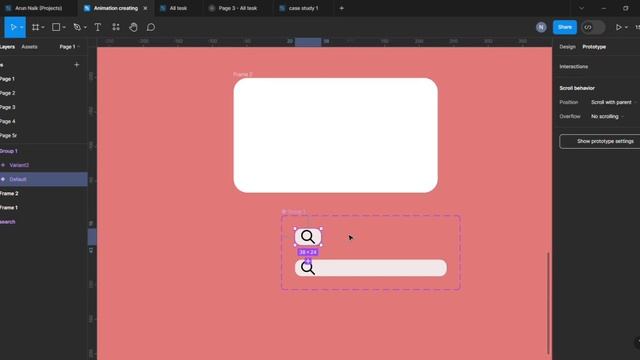Present the prototype with play icon
Viewport: 640px width, 360px height.
(x=618, y=27)
